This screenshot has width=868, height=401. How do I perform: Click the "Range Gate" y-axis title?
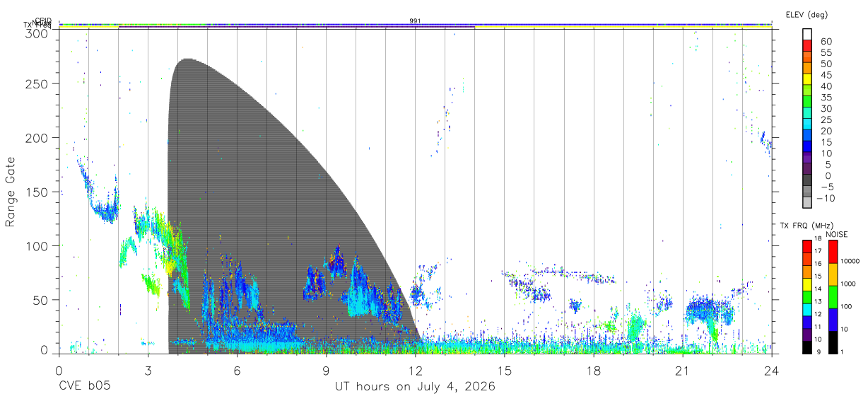coord(11,192)
